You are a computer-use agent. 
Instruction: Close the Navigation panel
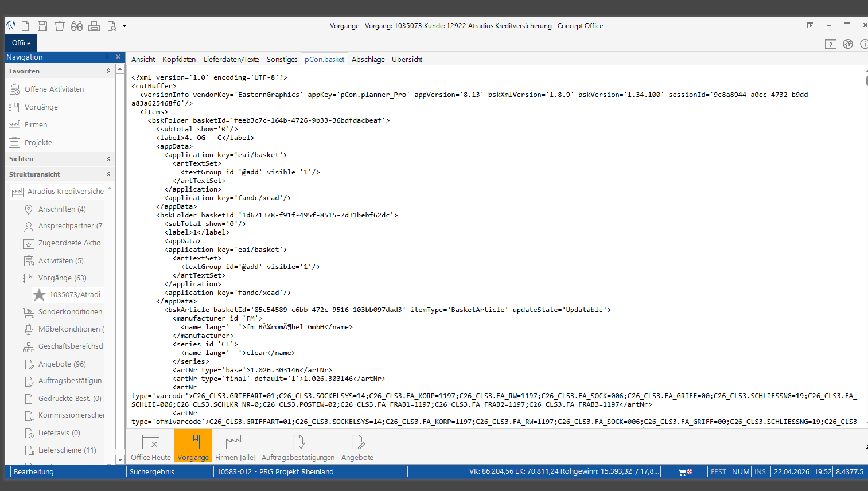pos(118,57)
